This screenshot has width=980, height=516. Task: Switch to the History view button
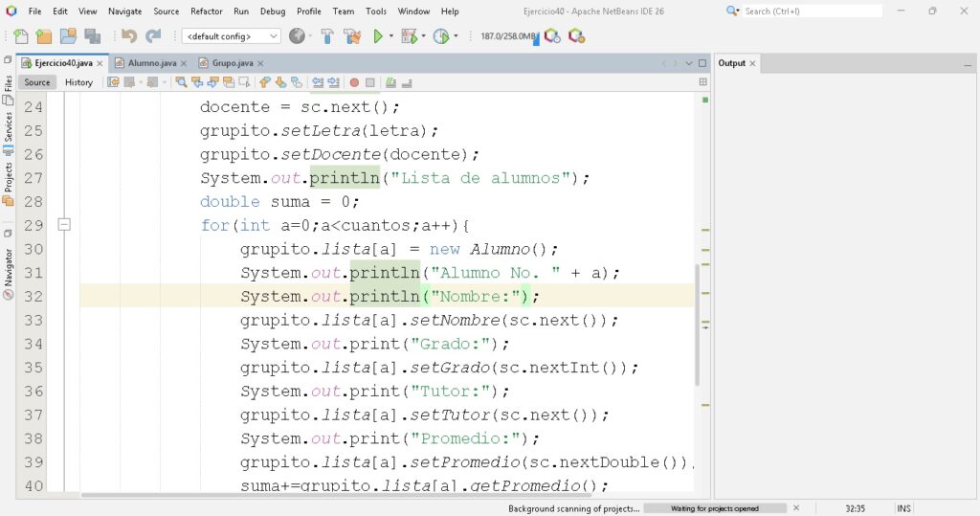[x=78, y=82]
